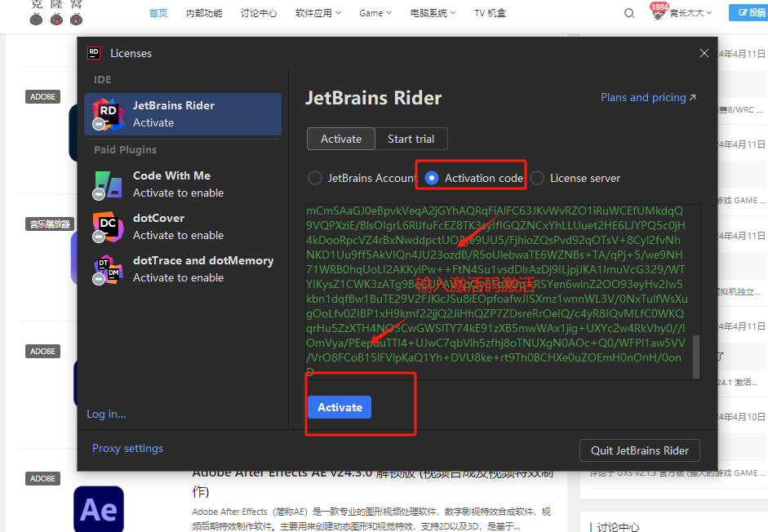Click the 投稿 submit button
The height and width of the screenshot is (532, 768).
coord(749,13)
